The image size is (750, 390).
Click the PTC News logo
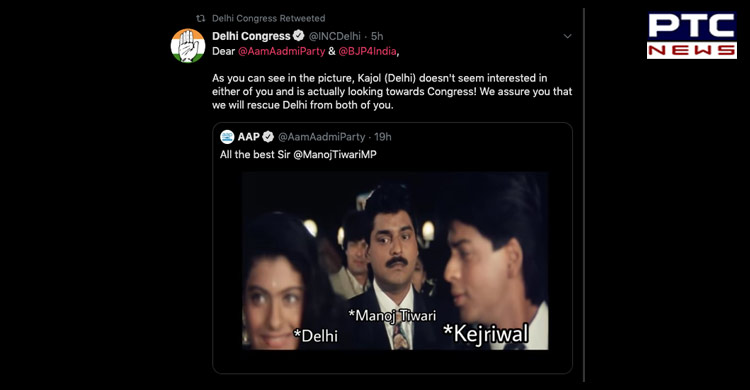click(x=692, y=36)
